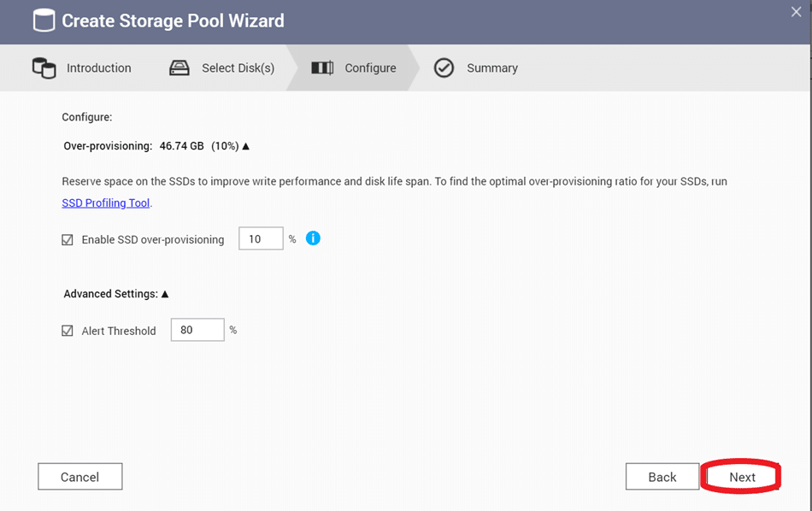812x511 pixels.
Task: Uncheck the Alert Threshold checkbox
Action: 68,331
